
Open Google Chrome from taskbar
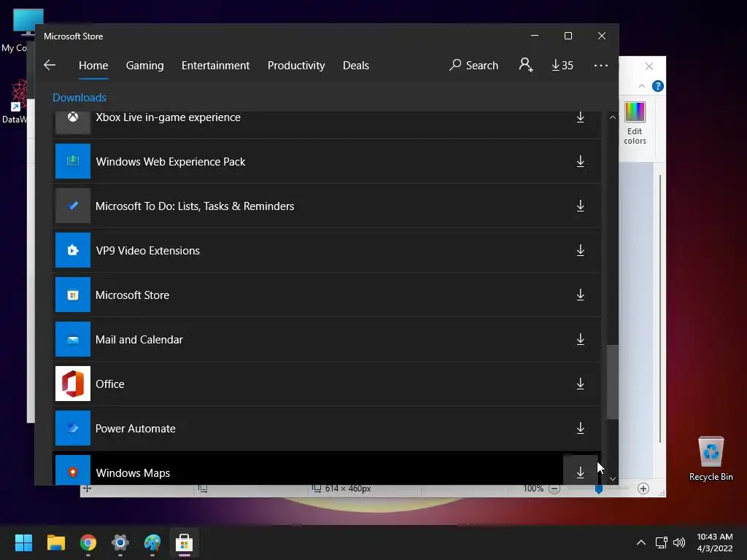tap(88, 542)
